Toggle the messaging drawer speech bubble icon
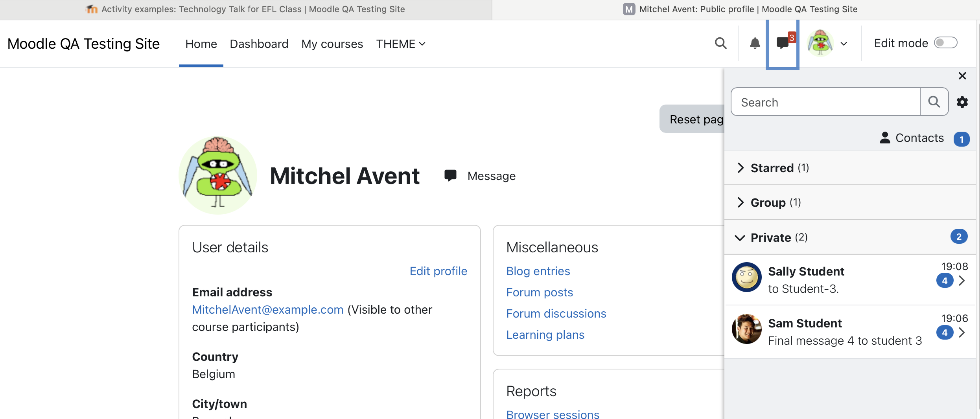 pos(783,43)
